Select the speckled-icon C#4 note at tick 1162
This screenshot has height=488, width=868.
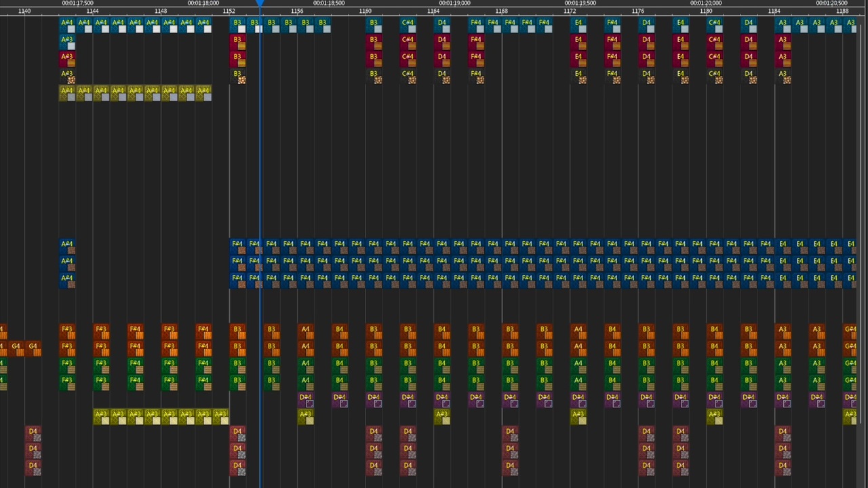(x=408, y=77)
